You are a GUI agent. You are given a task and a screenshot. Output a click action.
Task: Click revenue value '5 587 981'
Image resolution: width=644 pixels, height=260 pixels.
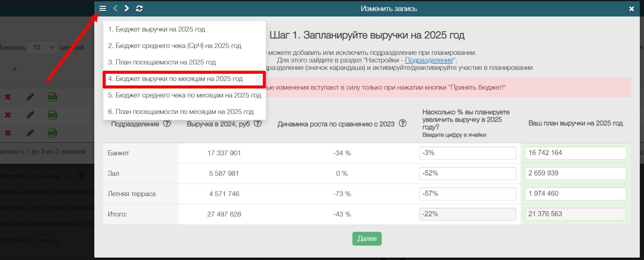coord(224,173)
